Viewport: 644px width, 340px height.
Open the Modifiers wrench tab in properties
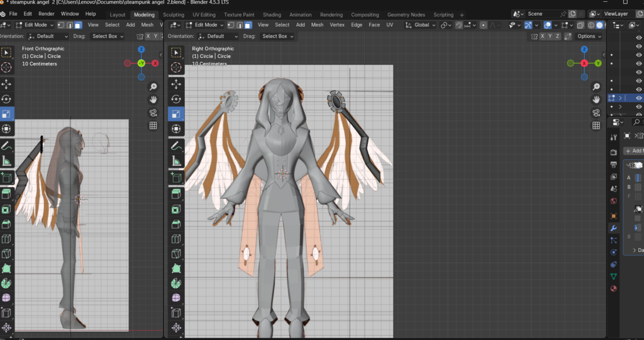pos(614,228)
